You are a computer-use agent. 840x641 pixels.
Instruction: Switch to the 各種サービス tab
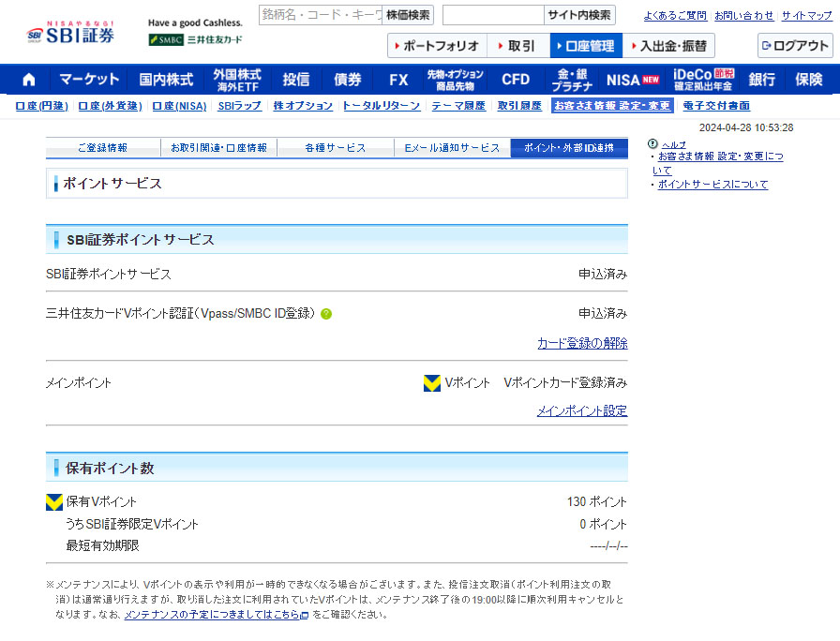click(336, 148)
